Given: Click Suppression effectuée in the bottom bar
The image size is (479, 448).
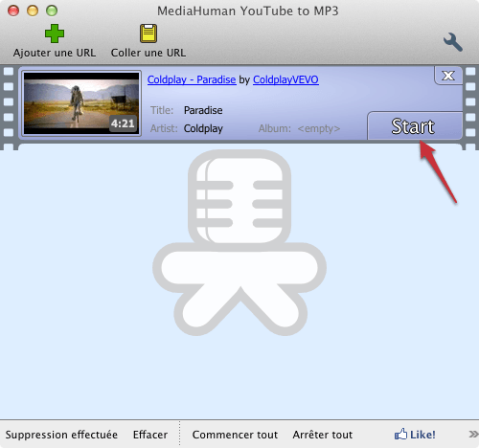Looking at the screenshot, I should click(x=61, y=435).
